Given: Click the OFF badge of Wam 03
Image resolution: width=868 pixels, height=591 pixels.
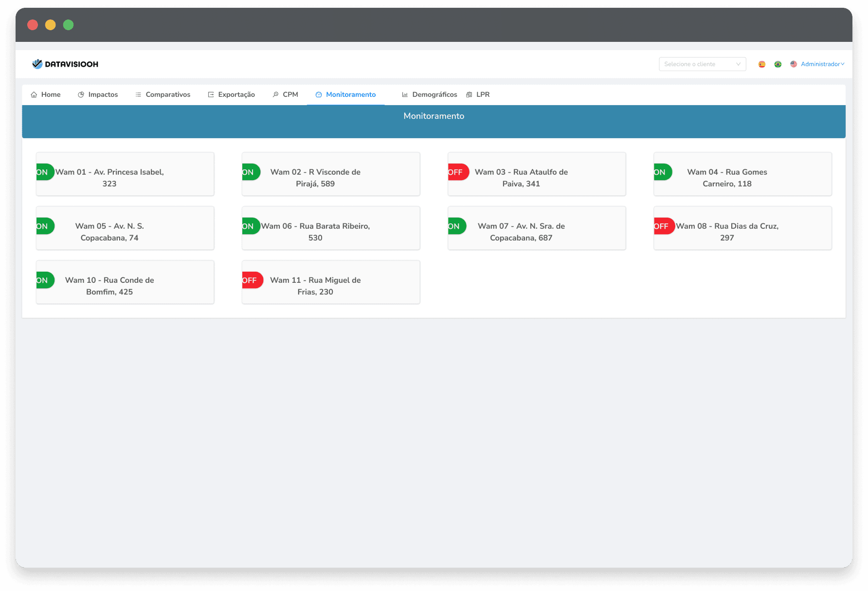Looking at the screenshot, I should tap(458, 172).
